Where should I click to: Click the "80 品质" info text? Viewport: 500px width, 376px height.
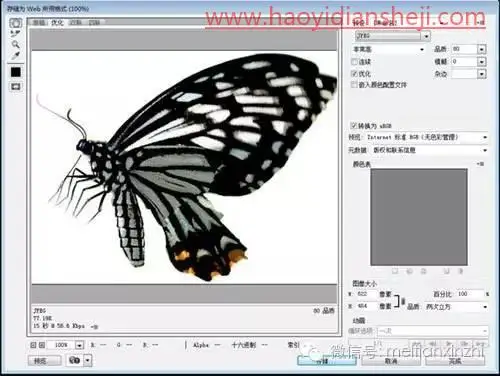pos(323,311)
